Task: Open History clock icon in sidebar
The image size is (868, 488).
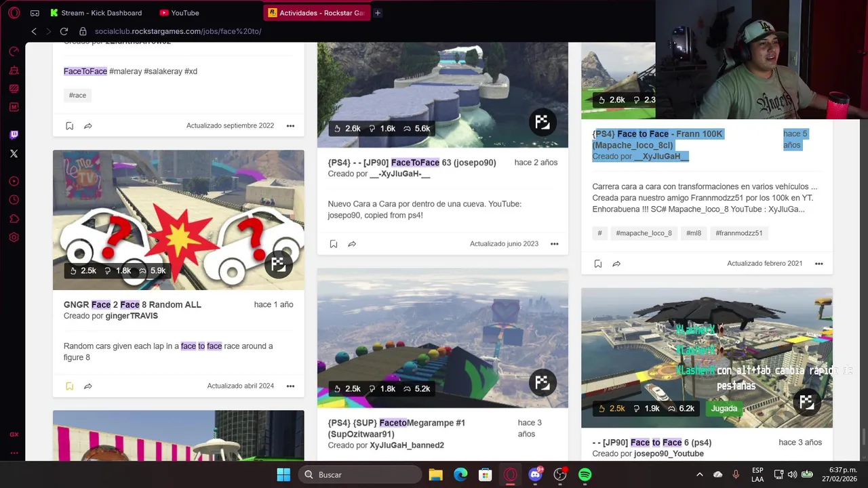Action: point(14,199)
